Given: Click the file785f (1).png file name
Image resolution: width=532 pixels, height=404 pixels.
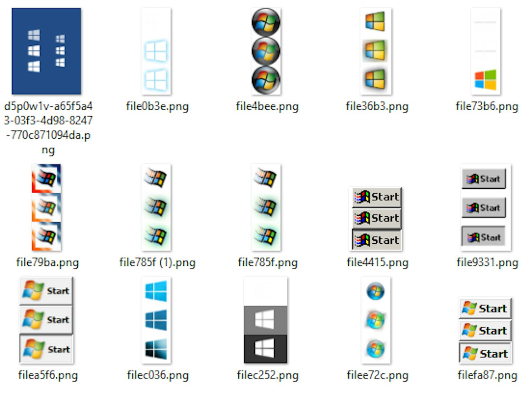Looking at the screenshot, I should 157,262.
